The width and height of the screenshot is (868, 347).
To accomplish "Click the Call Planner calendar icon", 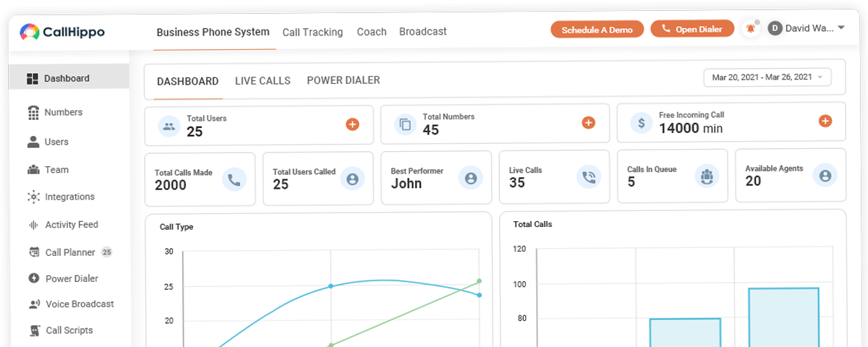I will [33, 252].
